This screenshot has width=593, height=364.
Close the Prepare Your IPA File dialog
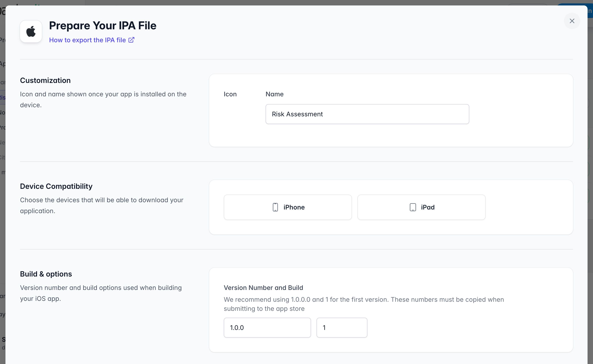pos(572,21)
